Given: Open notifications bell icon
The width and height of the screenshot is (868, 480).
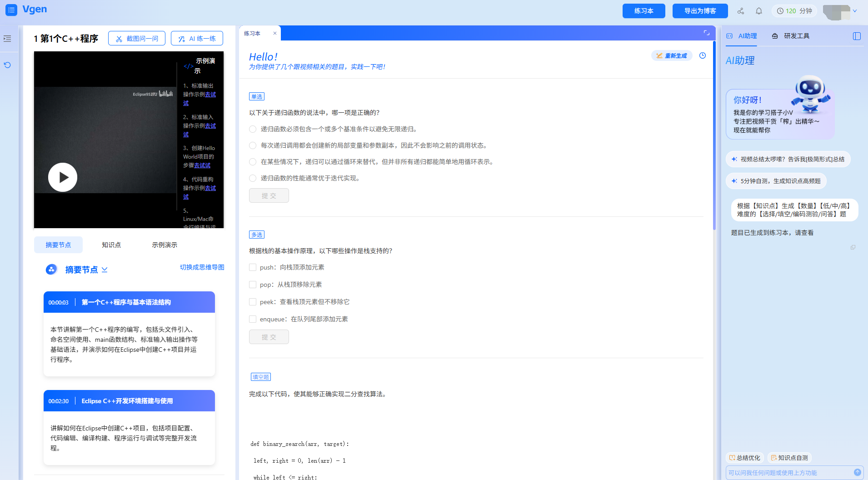Looking at the screenshot, I should tap(759, 11).
